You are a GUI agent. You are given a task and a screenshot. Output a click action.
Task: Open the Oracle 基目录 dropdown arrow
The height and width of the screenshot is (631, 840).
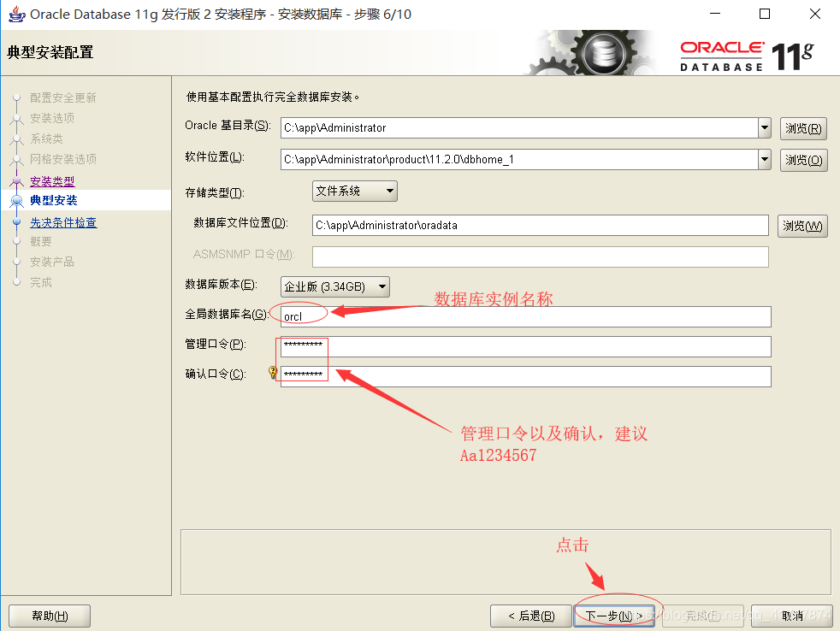point(765,128)
